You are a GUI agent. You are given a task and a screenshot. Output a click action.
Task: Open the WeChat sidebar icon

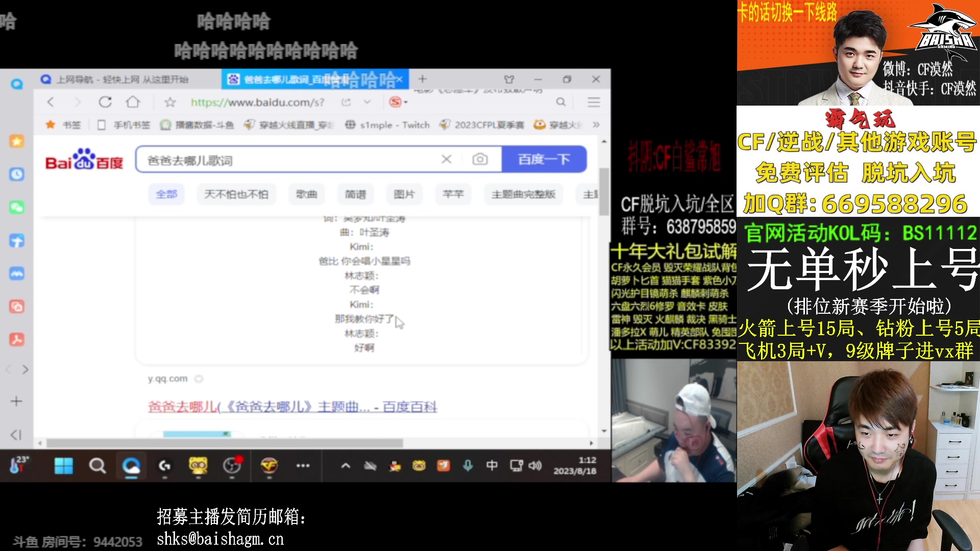[x=17, y=207]
